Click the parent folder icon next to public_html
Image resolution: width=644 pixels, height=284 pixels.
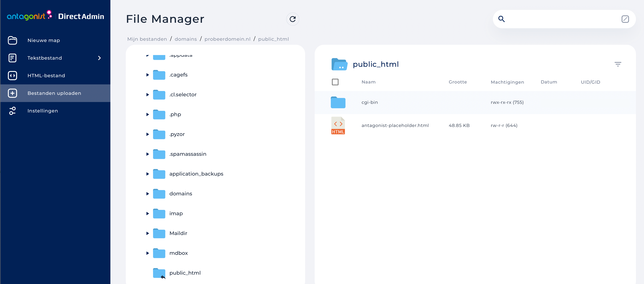(339, 64)
